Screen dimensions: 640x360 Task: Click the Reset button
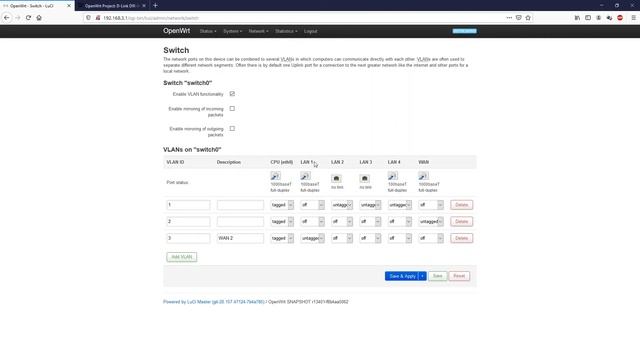[459, 276]
